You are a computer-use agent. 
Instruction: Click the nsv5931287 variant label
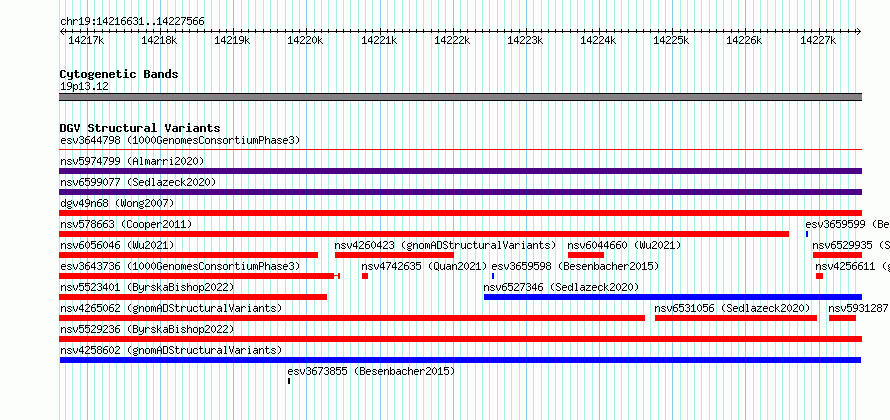click(x=858, y=308)
